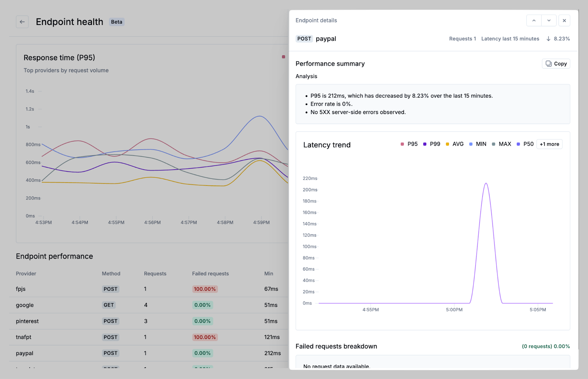Toggle the P50 series in legend
This screenshot has height=379, width=588.
point(525,144)
